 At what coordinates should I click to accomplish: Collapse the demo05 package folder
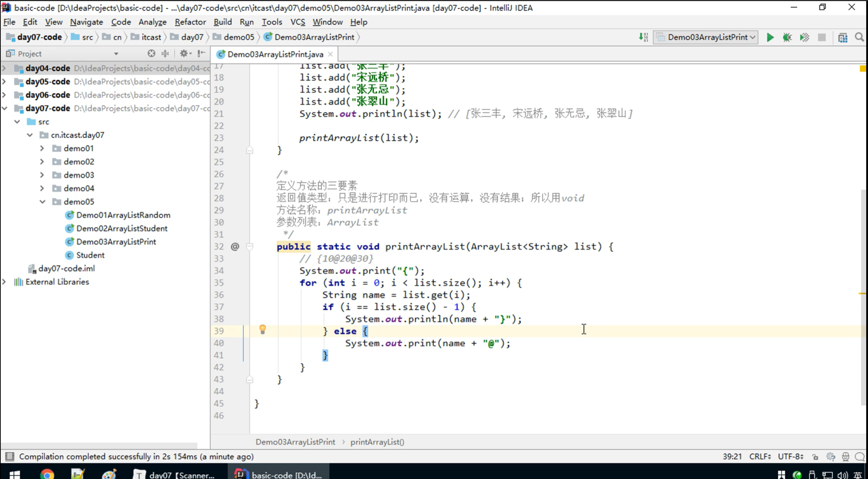[42, 202]
